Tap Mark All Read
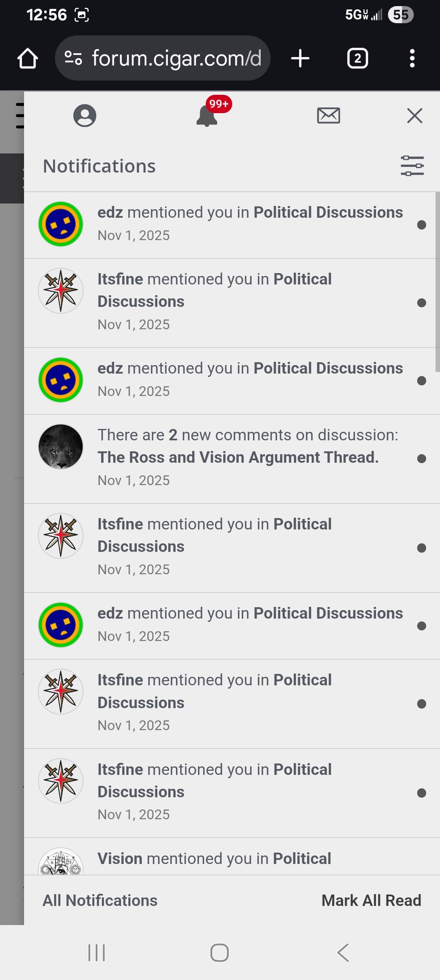440x980 pixels. [371, 901]
